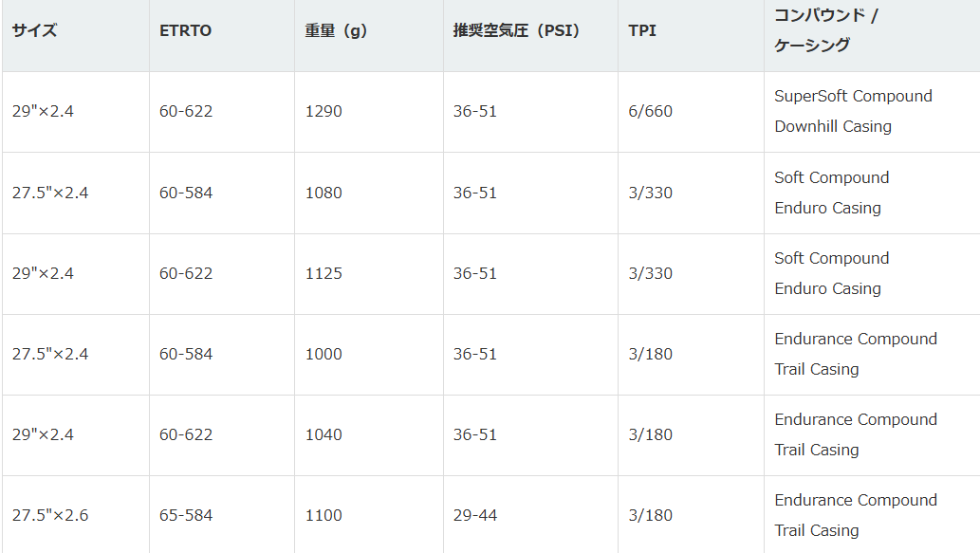Click the サイズ column header
980x553 pixels.
tap(35, 30)
